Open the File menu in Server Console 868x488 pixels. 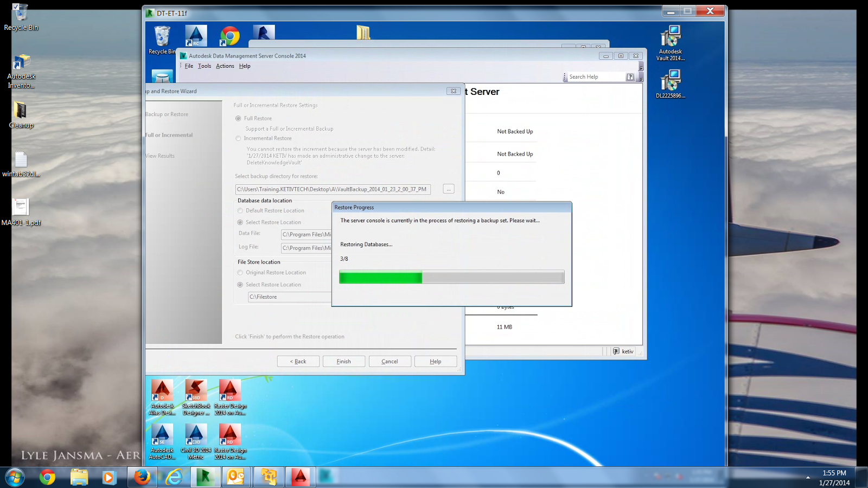click(189, 66)
